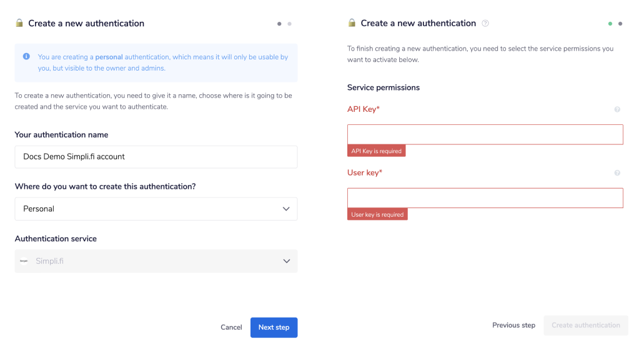Click the Cancel button
The width and height of the screenshot is (644, 353).
coord(231,327)
